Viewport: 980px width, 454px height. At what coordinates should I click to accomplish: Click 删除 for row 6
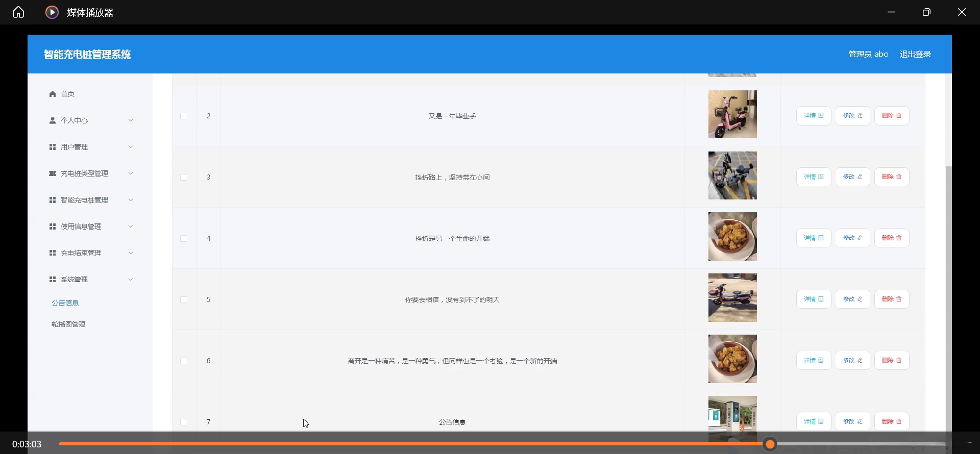[892, 361]
